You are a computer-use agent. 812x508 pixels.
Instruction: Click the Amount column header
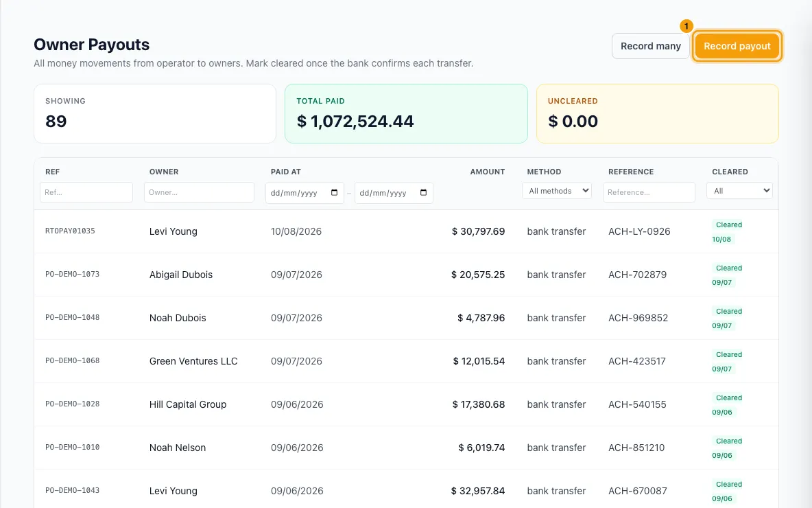488,172
